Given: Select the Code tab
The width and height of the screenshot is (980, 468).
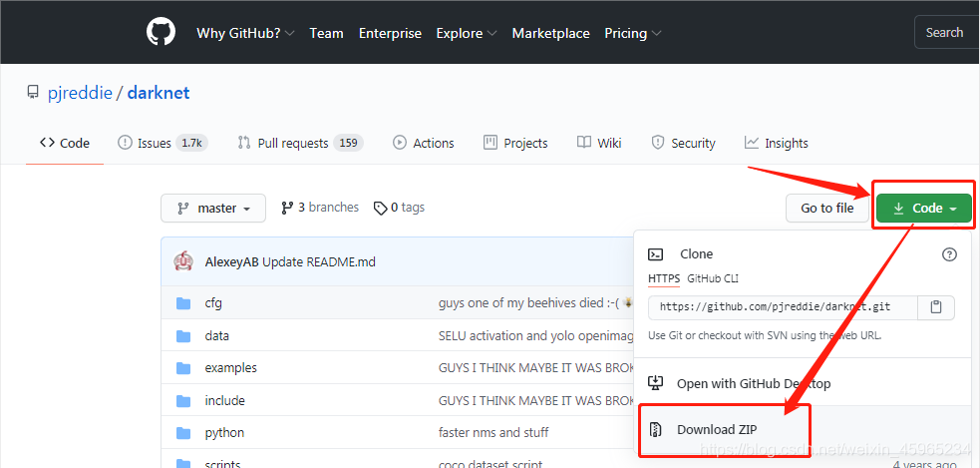Looking at the screenshot, I should point(65,143).
